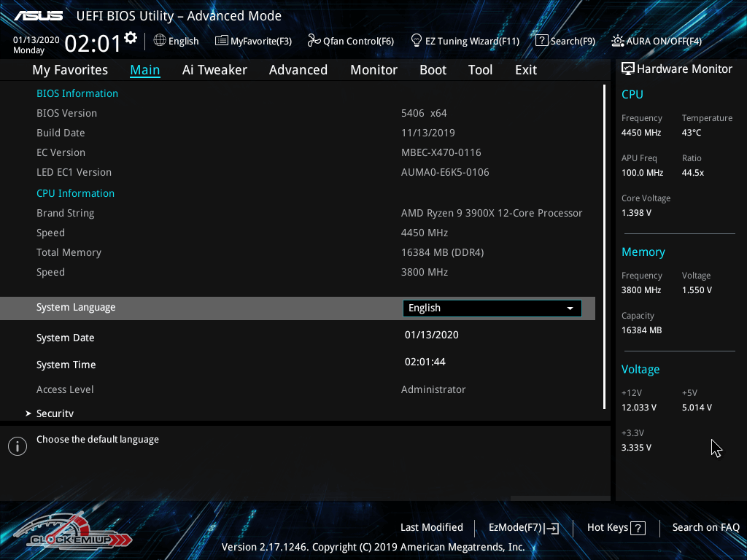This screenshot has width=747, height=560.
Task: Click Last Modified button
Action: [x=431, y=527]
